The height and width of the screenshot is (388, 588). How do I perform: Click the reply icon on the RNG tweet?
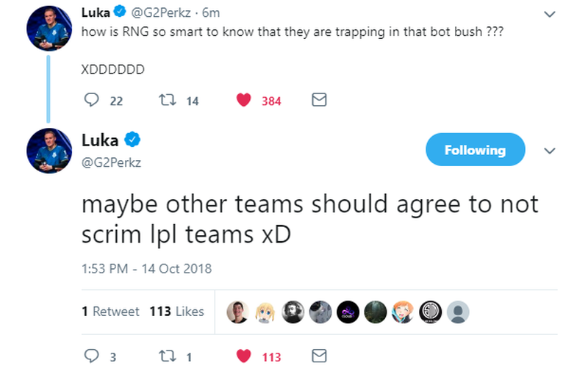click(x=91, y=100)
